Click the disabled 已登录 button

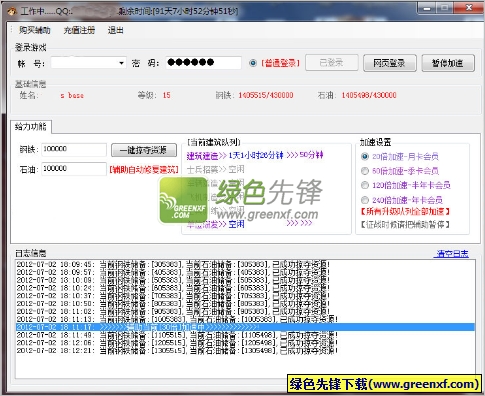[332, 63]
